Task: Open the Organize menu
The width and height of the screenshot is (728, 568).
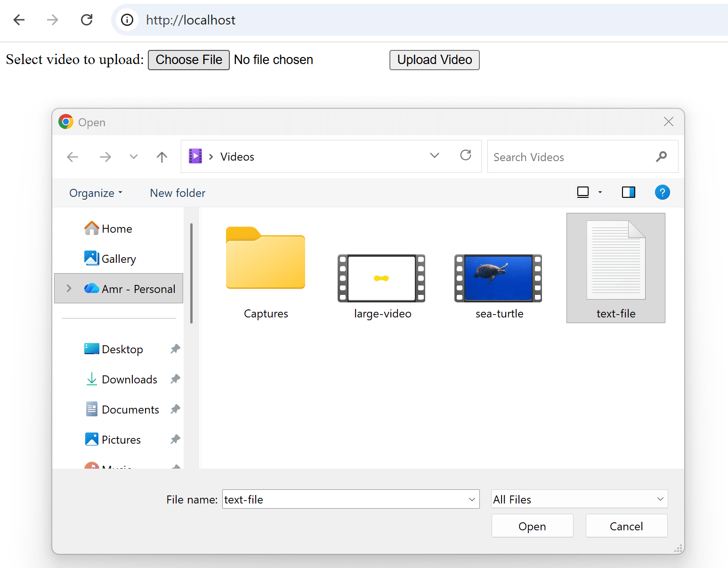Action: 96,193
